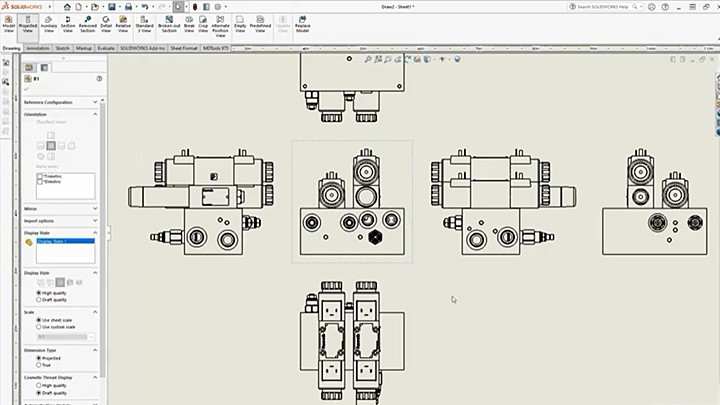Open the MDTools 975 tab
Image resolution: width=720 pixels, height=405 pixels.
tap(216, 48)
